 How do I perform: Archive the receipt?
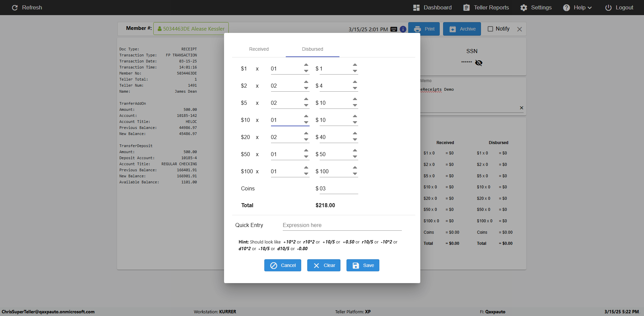coord(462,29)
